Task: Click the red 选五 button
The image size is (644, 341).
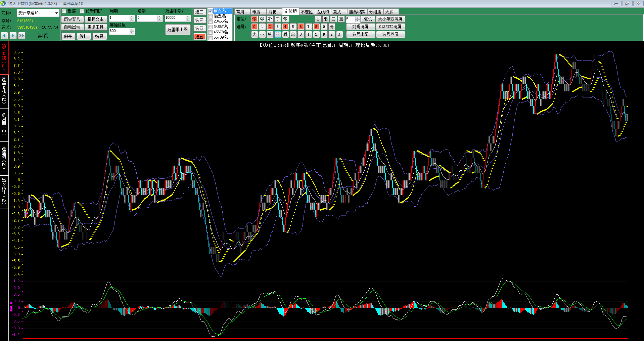Action: [199, 37]
